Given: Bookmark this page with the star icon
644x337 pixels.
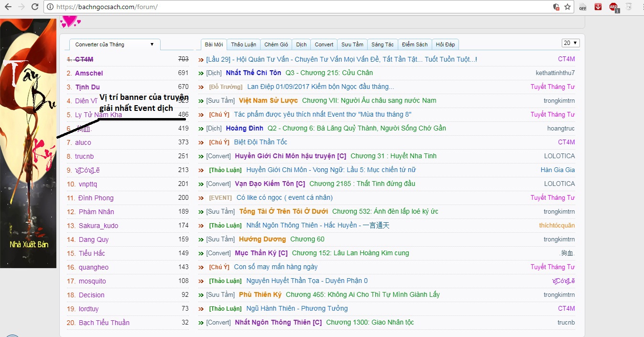Looking at the screenshot, I should [x=568, y=7].
